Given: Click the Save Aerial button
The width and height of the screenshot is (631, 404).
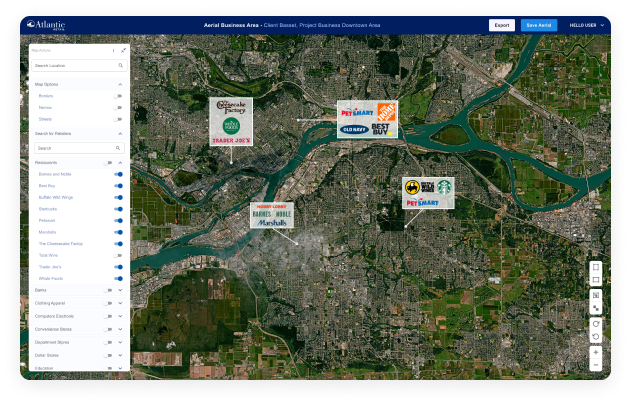Looking at the screenshot, I should click(539, 25).
